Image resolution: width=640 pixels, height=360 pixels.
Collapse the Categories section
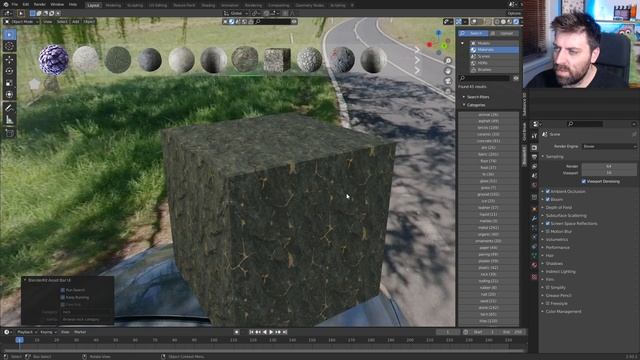pyautogui.click(x=476, y=105)
